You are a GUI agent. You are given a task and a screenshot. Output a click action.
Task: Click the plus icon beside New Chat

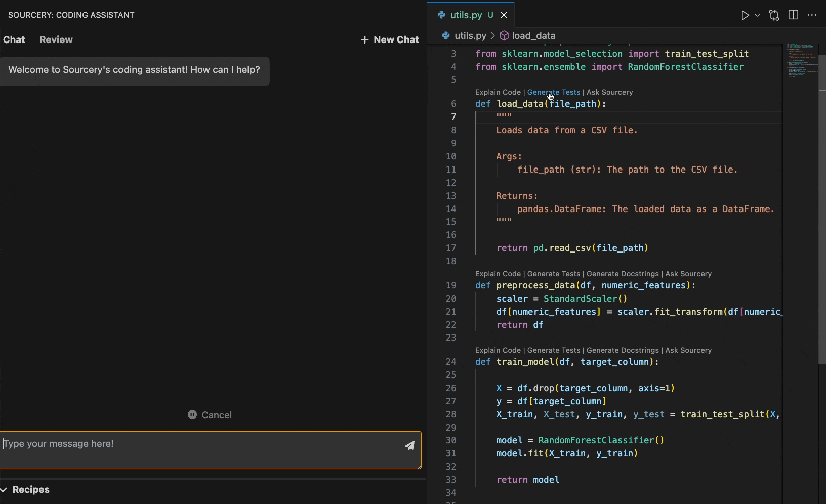tap(365, 39)
